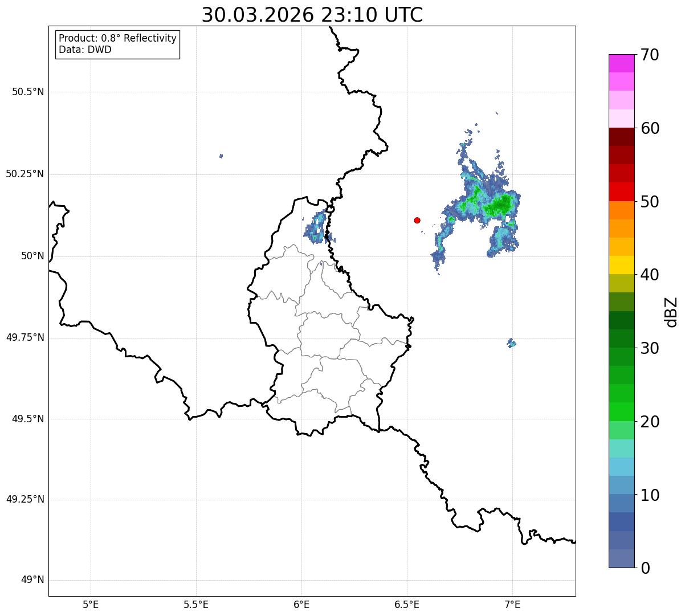Click the colorbar tick label 50

pyautogui.click(x=650, y=202)
